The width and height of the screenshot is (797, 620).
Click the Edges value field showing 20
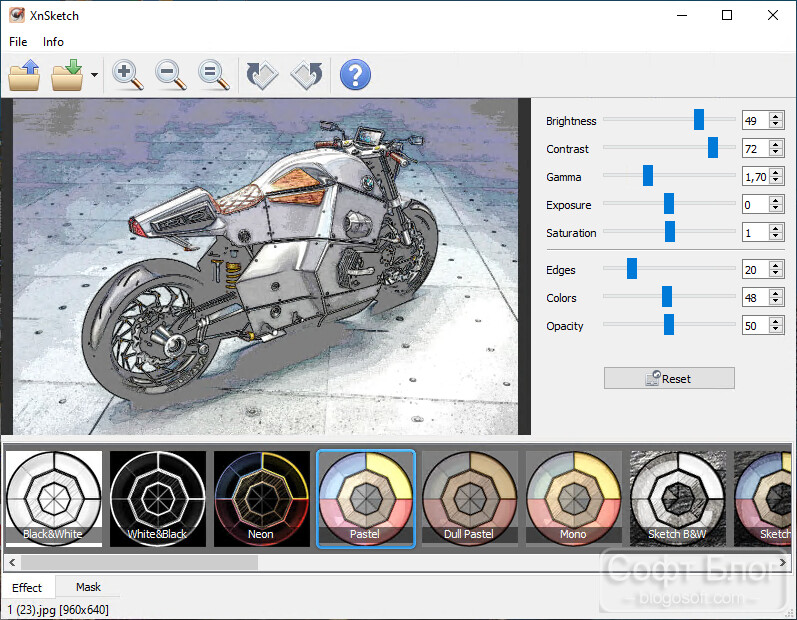pos(755,269)
